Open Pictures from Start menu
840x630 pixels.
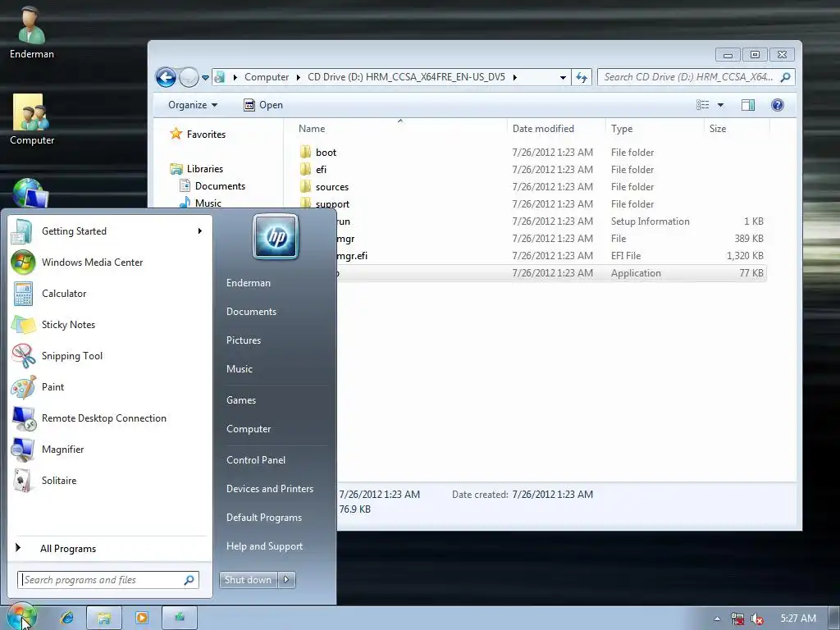[244, 340]
